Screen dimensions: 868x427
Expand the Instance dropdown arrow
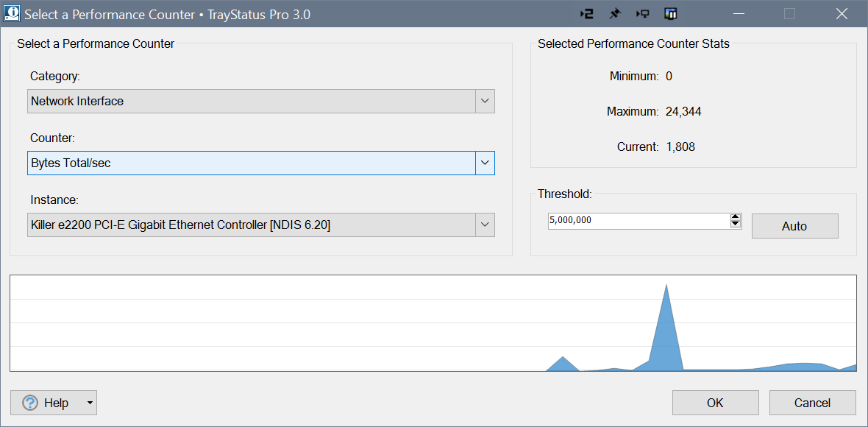tap(485, 225)
